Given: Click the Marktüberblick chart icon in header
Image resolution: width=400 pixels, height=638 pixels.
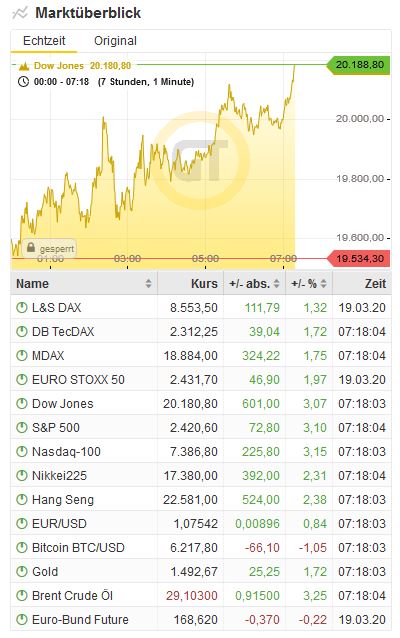Looking at the screenshot, I should click(20, 13).
